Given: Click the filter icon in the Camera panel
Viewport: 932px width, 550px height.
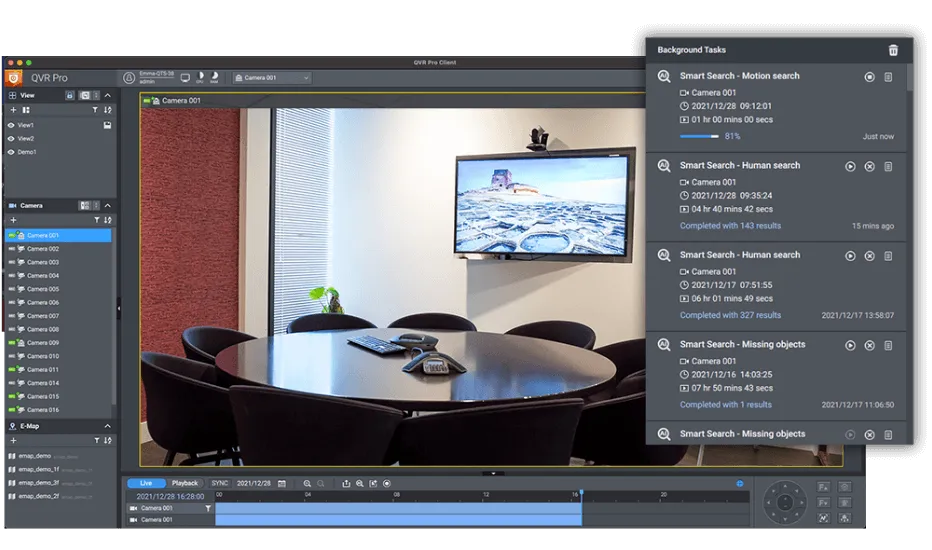Looking at the screenshot, I should point(96,220).
